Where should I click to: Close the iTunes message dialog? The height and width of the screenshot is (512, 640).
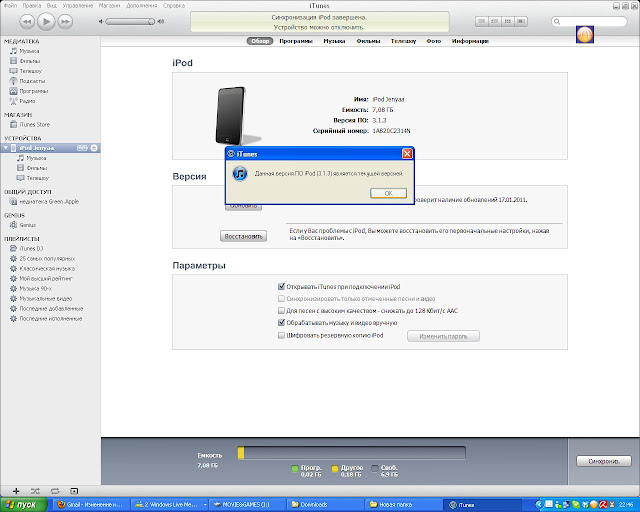[407, 154]
